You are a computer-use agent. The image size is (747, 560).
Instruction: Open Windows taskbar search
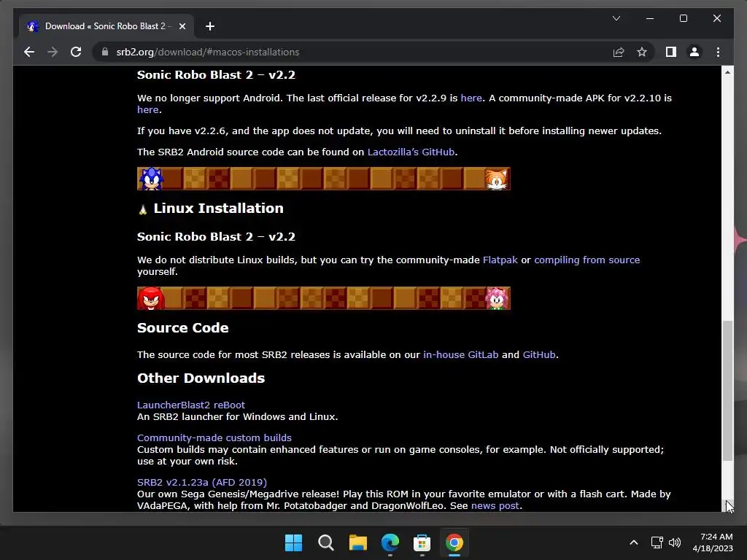pyautogui.click(x=326, y=542)
